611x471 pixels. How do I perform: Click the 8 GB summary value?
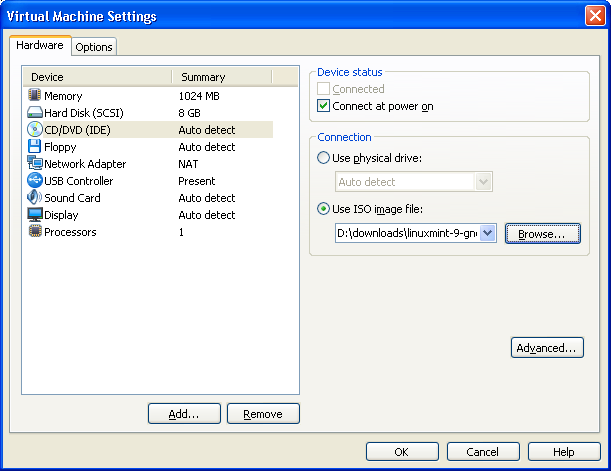tap(189, 113)
